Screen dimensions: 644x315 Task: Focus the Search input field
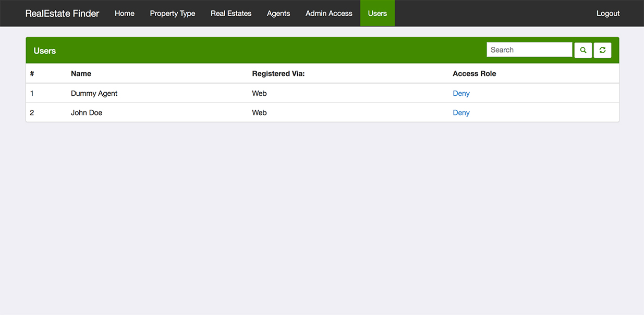[529, 50]
